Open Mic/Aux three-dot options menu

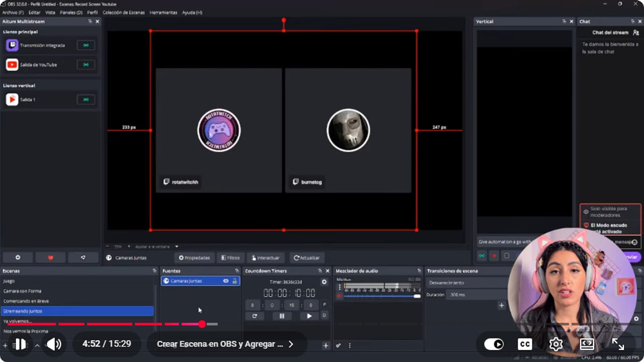point(340,287)
